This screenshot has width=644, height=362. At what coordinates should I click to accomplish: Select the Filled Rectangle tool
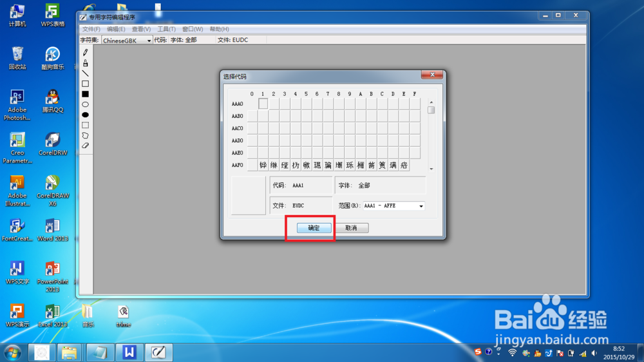86,94
